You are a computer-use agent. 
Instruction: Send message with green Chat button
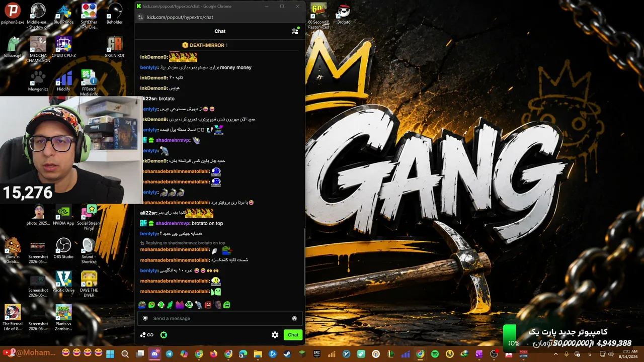(x=293, y=335)
